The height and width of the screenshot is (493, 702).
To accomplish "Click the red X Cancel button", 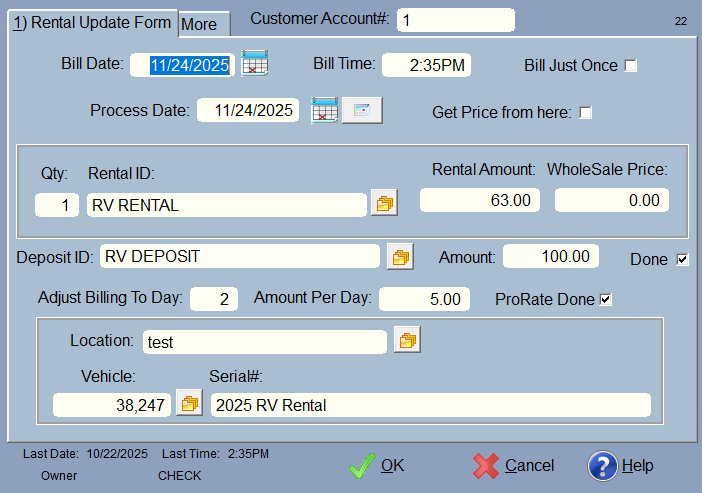I will point(514,466).
